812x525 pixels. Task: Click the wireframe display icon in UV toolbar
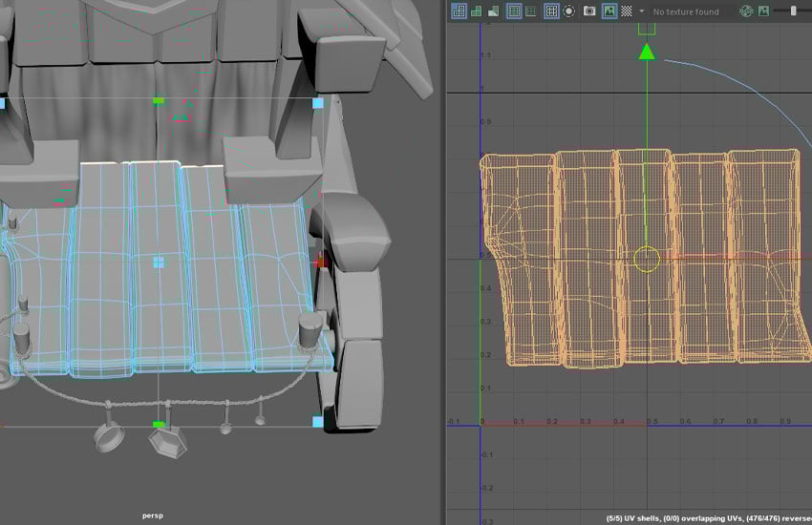pyautogui.click(x=459, y=11)
